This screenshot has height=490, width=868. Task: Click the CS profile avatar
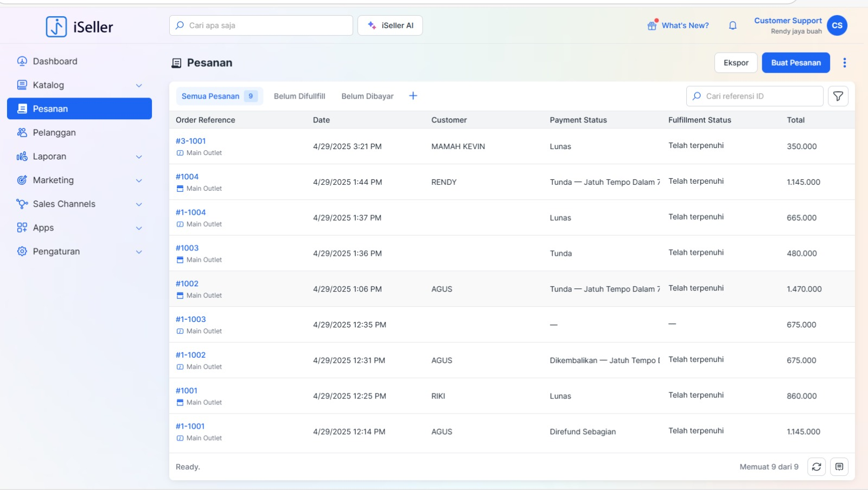coord(837,25)
